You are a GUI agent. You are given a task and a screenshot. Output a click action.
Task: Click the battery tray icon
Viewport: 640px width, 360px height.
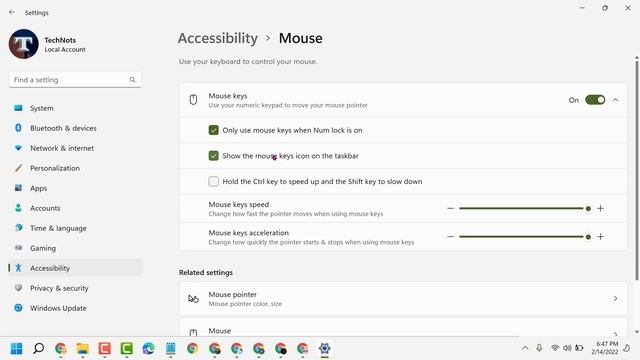[579, 348]
